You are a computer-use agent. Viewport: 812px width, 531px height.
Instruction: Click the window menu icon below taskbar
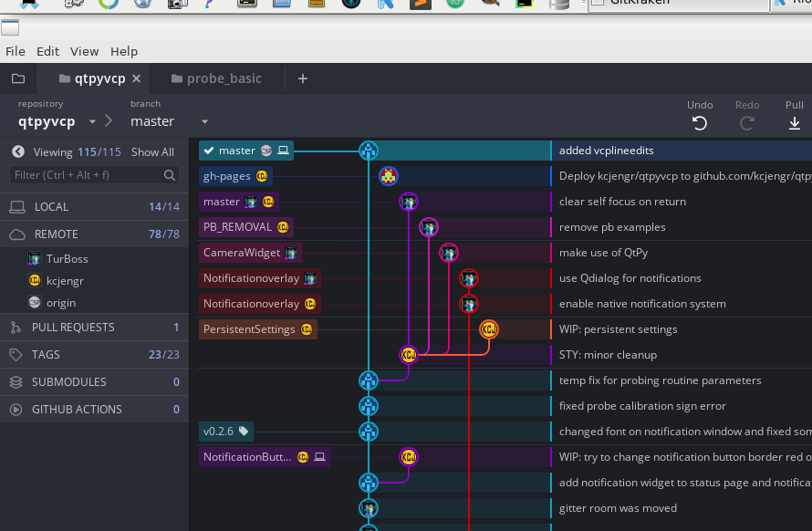click(10, 27)
